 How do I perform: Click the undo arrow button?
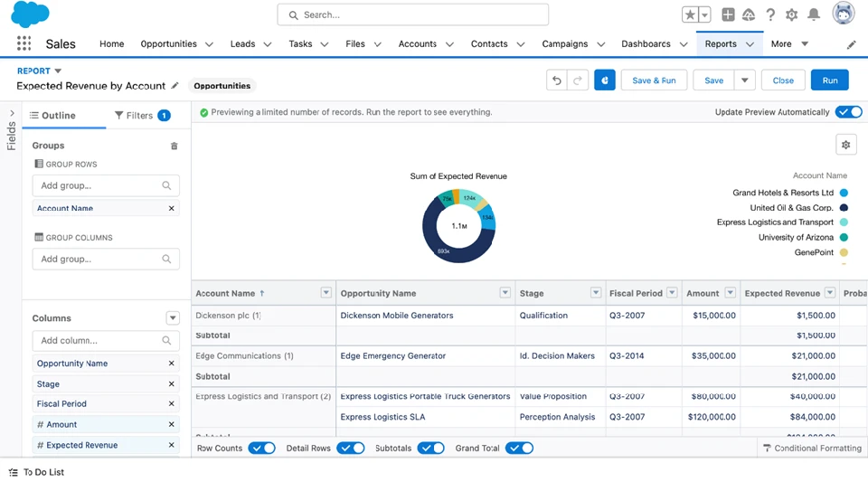pos(557,80)
